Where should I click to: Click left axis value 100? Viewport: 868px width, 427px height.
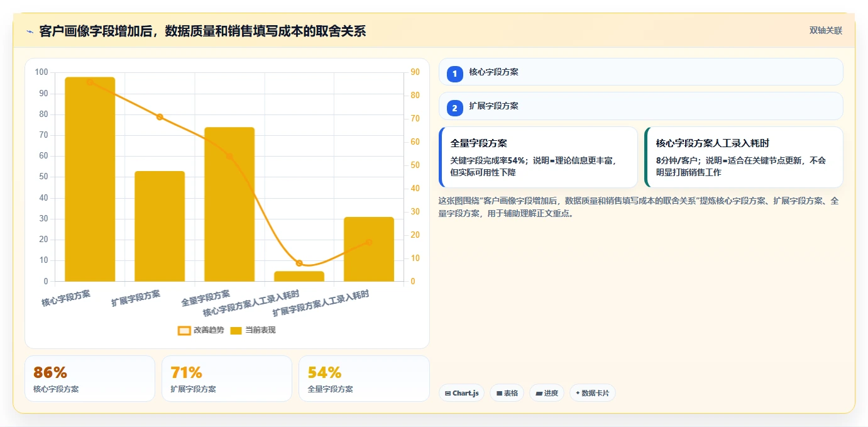click(41, 72)
